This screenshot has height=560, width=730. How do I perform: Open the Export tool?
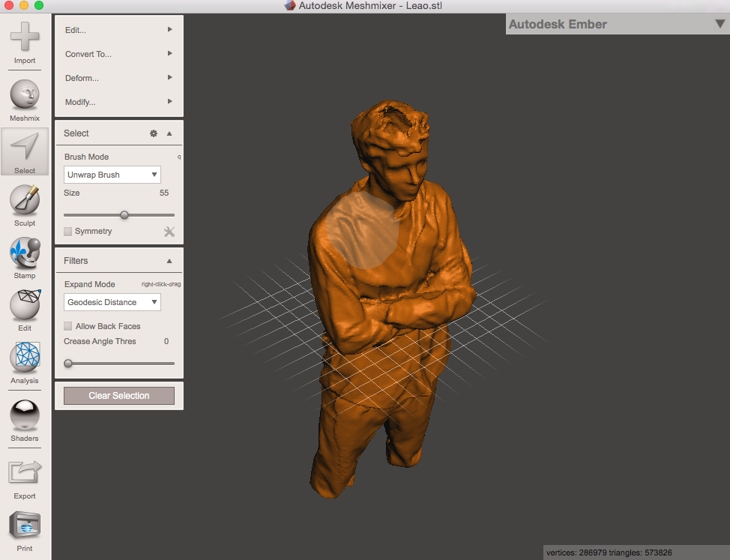(x=25, y=479)
